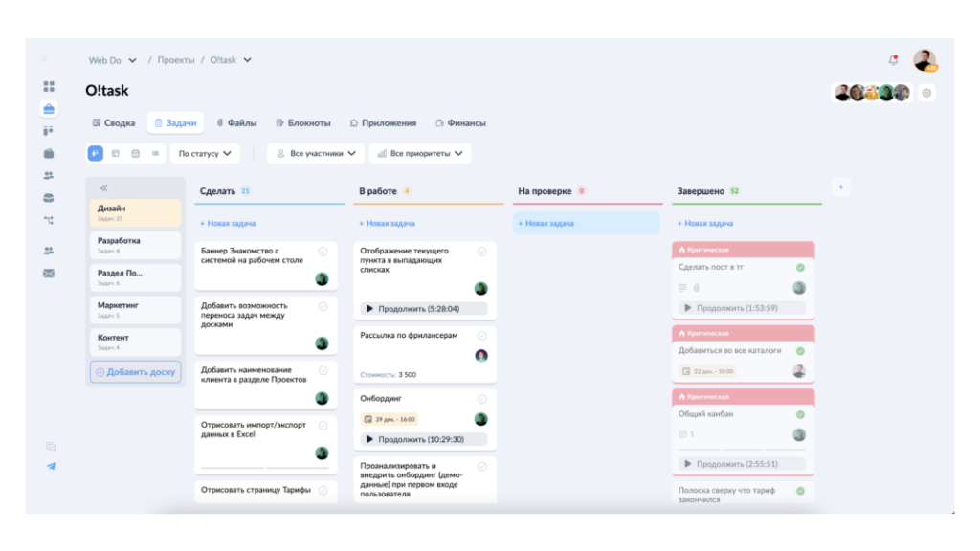980x551 pixels.
Task: Open the dashboard grid icon in sidebar
Action: point(49,87)
